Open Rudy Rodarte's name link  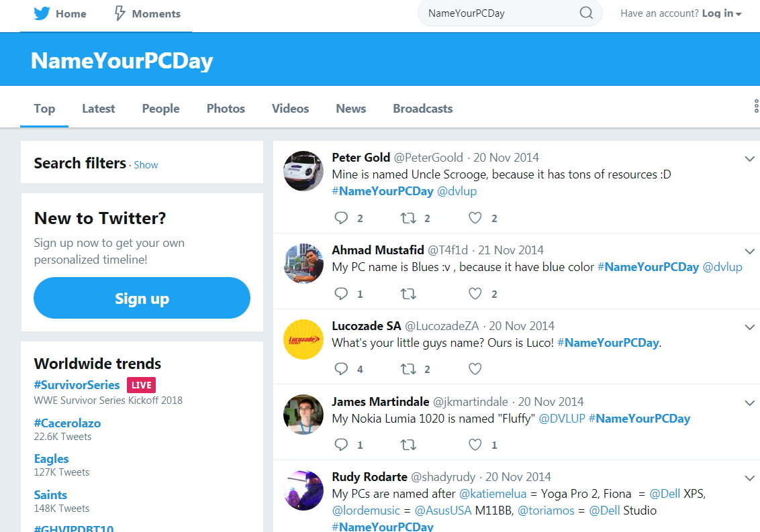pos(369,477)
